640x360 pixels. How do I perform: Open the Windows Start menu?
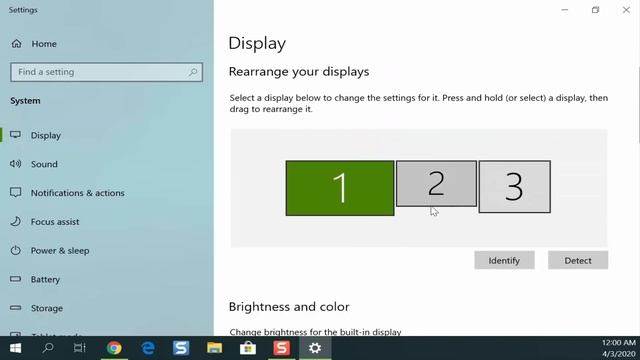coord(15,348)
